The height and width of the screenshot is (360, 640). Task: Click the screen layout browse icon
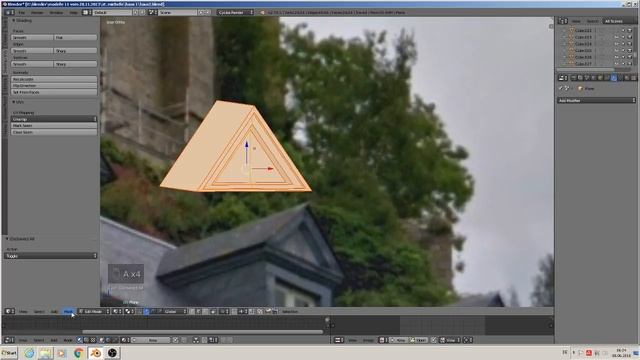tap(86, 12)
